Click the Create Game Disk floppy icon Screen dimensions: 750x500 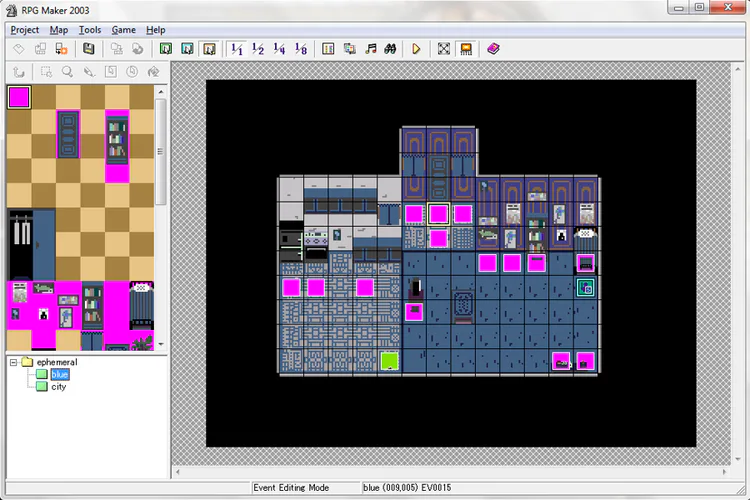coord(88,49)
